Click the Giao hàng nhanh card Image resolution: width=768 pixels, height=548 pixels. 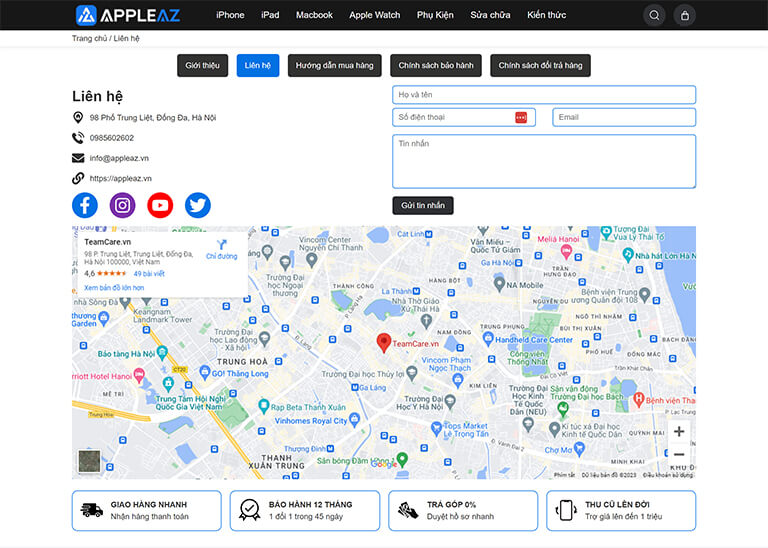coord(146,510)
